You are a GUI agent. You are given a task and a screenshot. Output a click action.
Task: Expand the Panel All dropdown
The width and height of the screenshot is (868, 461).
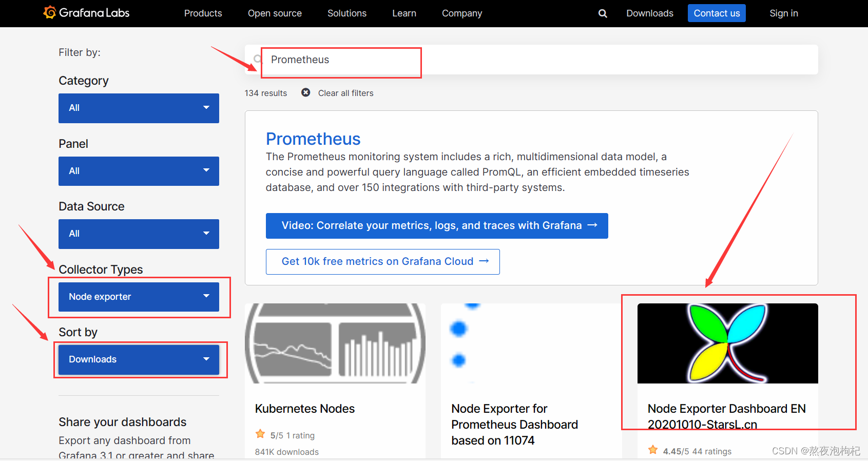(x=139, y=171)
